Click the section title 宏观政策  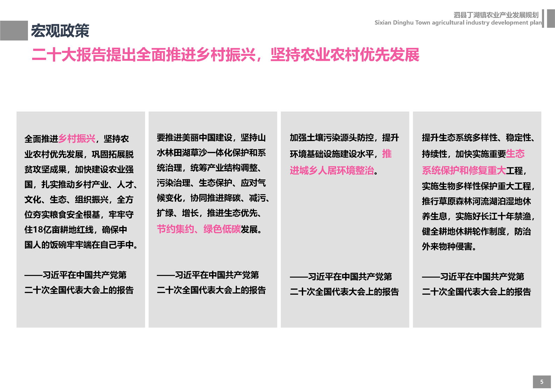(60, 31)
